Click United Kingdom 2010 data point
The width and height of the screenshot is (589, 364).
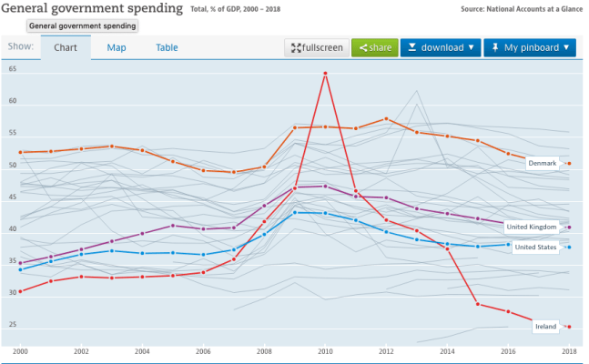click(325, 187)
